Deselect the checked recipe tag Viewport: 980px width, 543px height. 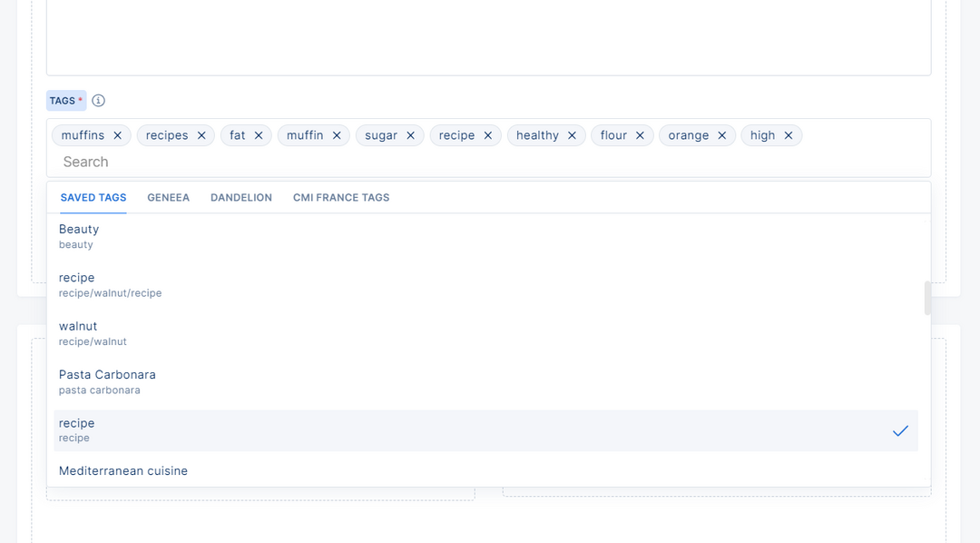[485, 430]
